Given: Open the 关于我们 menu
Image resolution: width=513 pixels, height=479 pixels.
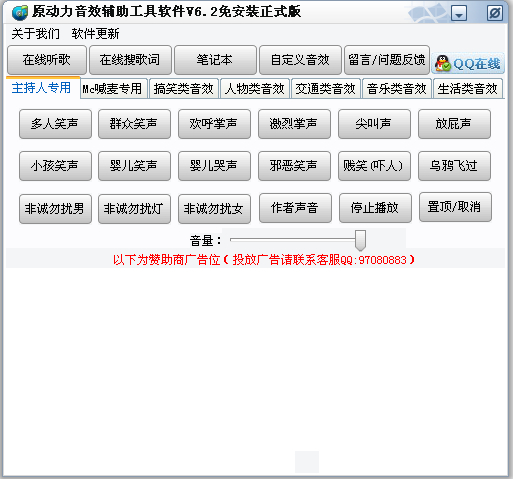Looking at the screenshot, I should pos(36,34).
